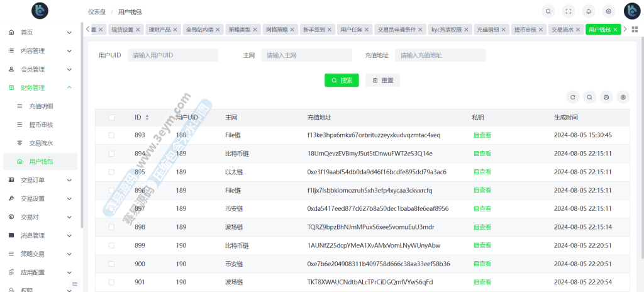Select the checkbox for row ID 900
This screenshot has height=292, width=644.
[x=112, y=264]
